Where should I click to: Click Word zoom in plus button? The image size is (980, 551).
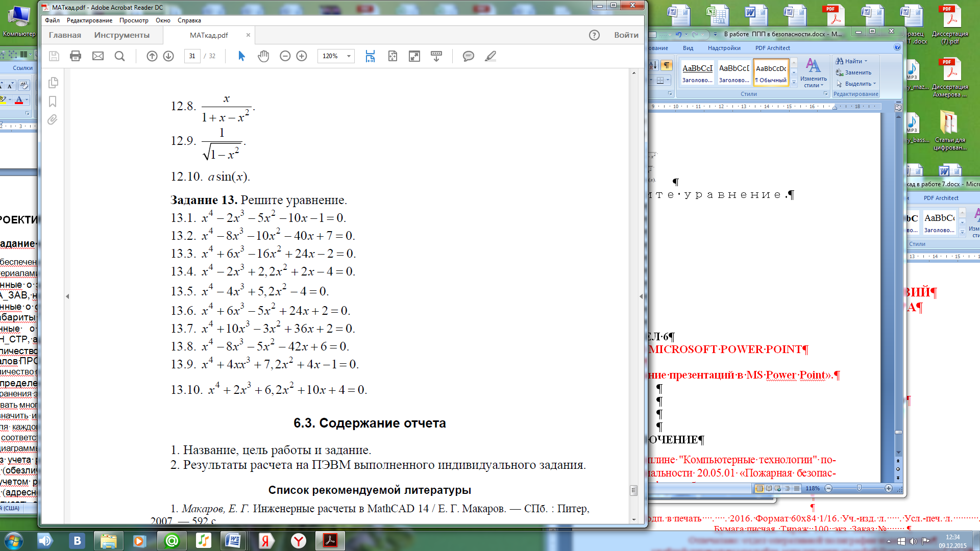pyautogui.click(x=889, y=489)
